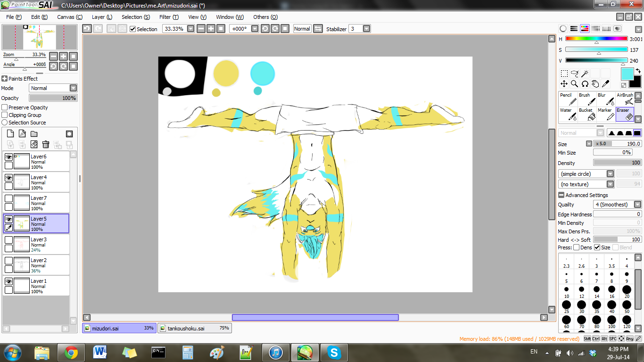The width and height of the screenshot is (644, 362).
Task: Activate the zoom magnifier tool
Action: pyautogui.click(x=574, y=84)
